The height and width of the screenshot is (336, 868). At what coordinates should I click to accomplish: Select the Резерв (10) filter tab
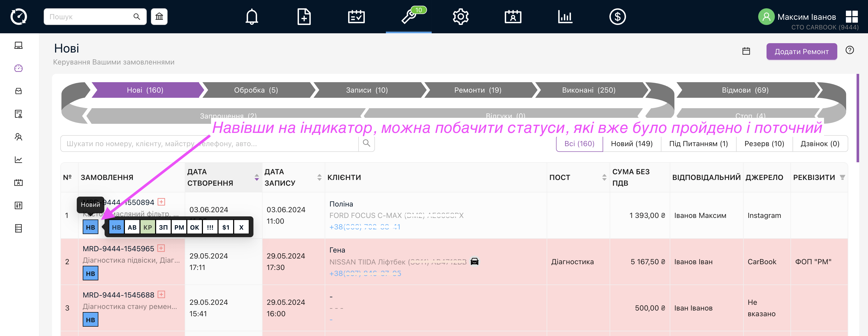coord(764,144)
